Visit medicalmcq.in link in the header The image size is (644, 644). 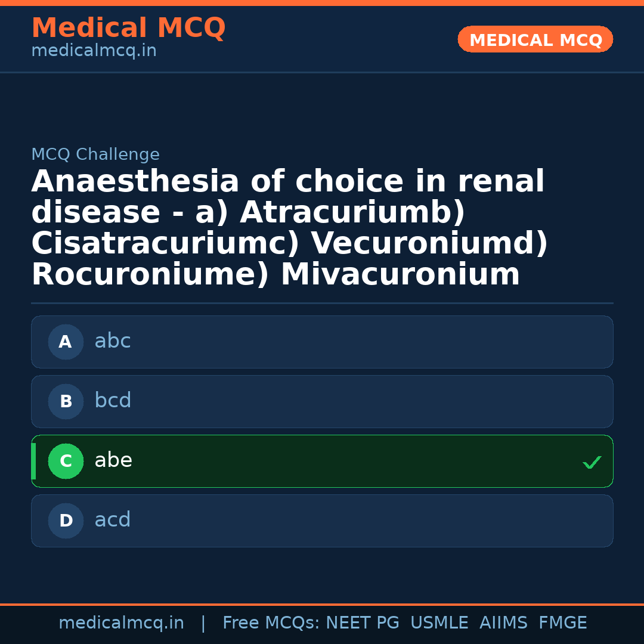pyautogui.click(x=94, y=50)
